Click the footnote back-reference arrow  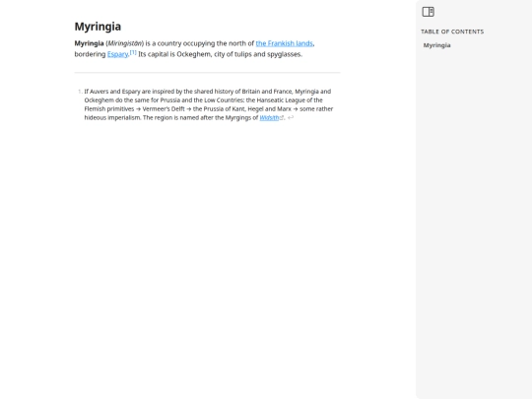[x=291, y=118]
